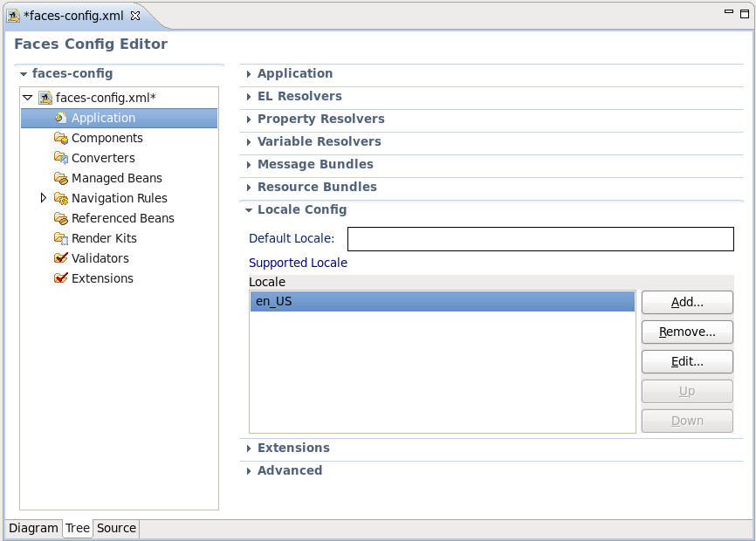
Task: Select Converters in the tree
Action: 103,158
